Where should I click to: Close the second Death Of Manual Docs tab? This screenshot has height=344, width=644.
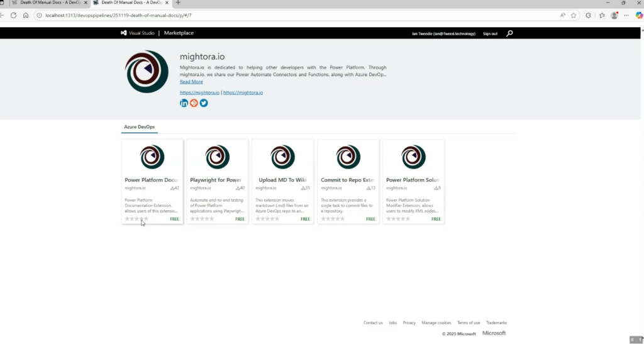pyautogui.click(x=167, y=3)
